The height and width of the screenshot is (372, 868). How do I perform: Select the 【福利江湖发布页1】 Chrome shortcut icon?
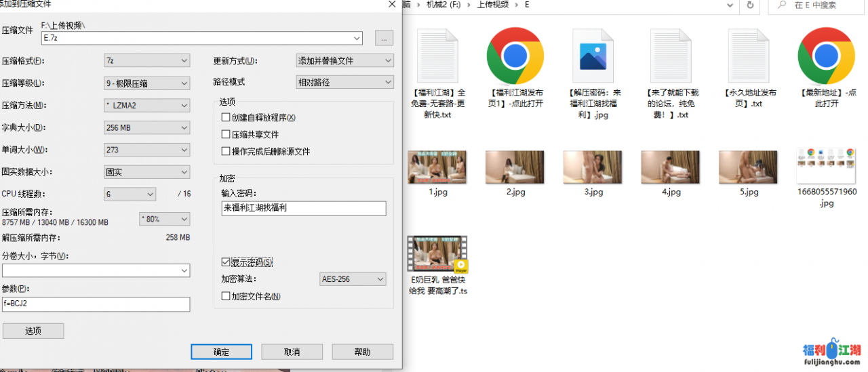(x=515, y=56)
